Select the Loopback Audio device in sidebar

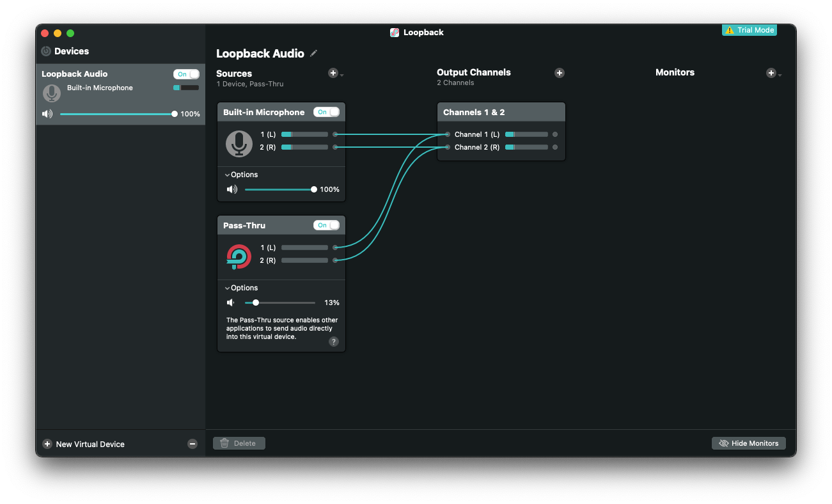[x=121, y=94]
